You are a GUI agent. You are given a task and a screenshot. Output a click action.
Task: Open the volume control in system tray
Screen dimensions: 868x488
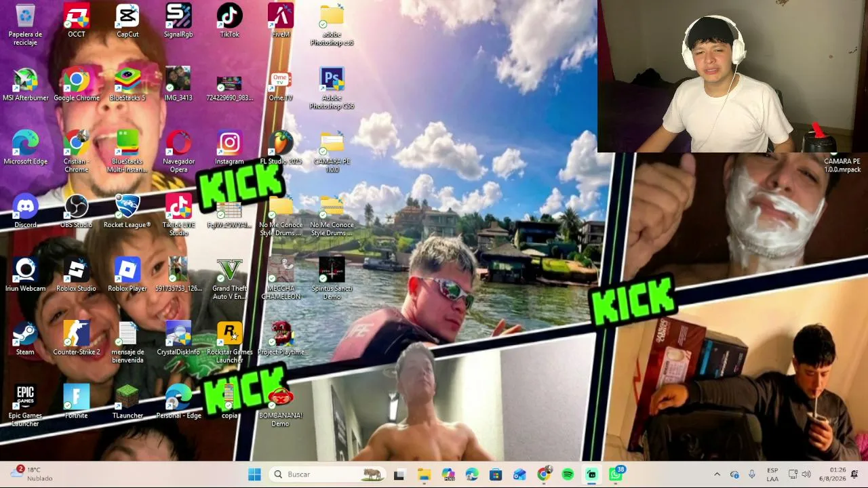click(806, 474)
